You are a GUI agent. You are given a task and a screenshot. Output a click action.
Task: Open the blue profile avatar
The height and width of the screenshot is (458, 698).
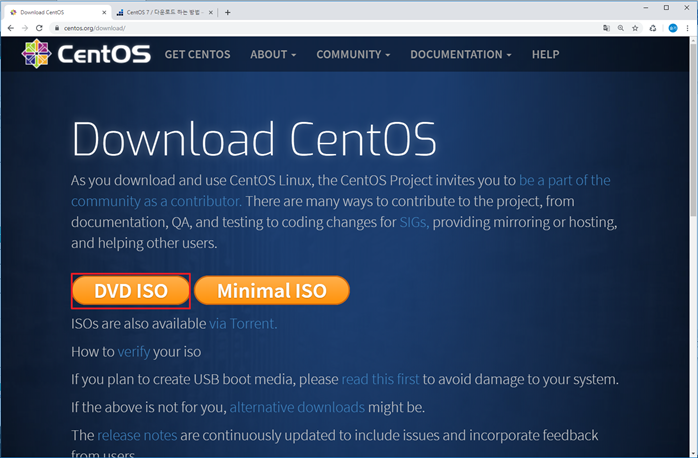pyautogui.click(x=673, y=28)
